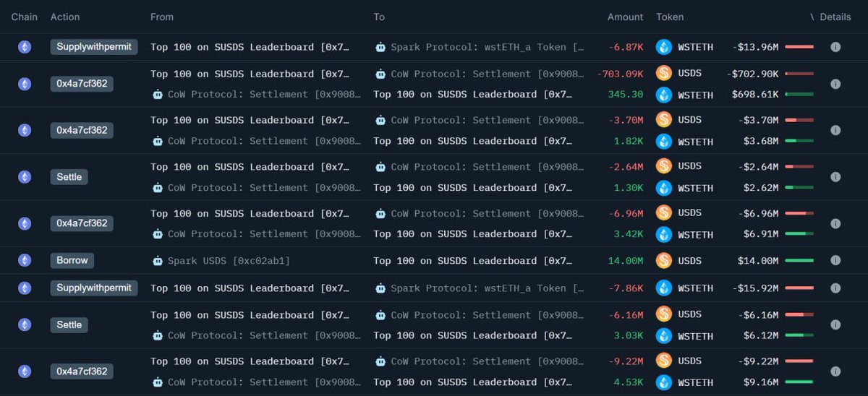Click the amount value 345.30
This screenshot has width=868, height=396.
626,95
